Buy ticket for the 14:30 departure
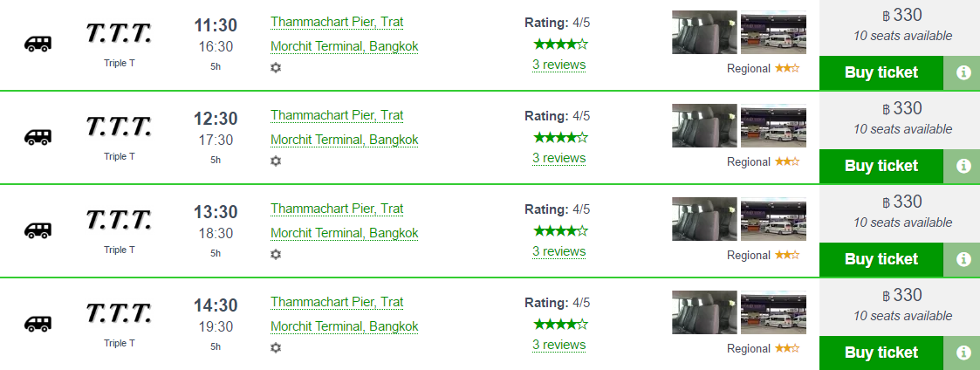The width and height of the screenshot is (980, 370). pos(881,353)
